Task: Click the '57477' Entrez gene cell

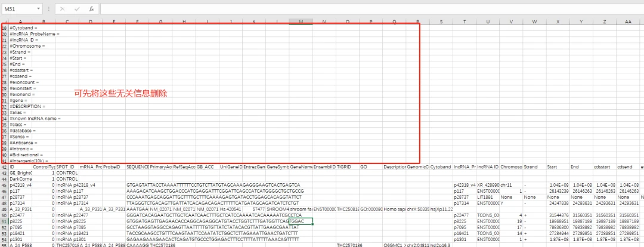Action: [x=254, y=209]
